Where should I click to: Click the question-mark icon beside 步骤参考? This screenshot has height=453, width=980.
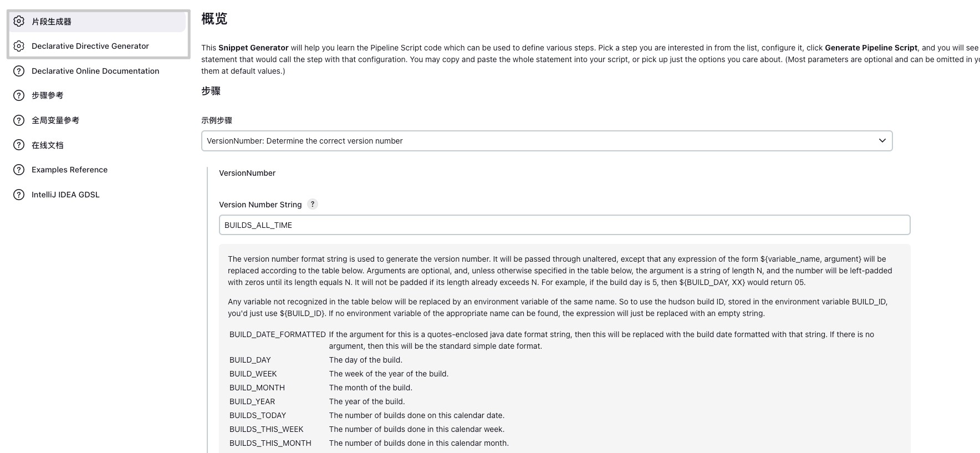[19, 95]
